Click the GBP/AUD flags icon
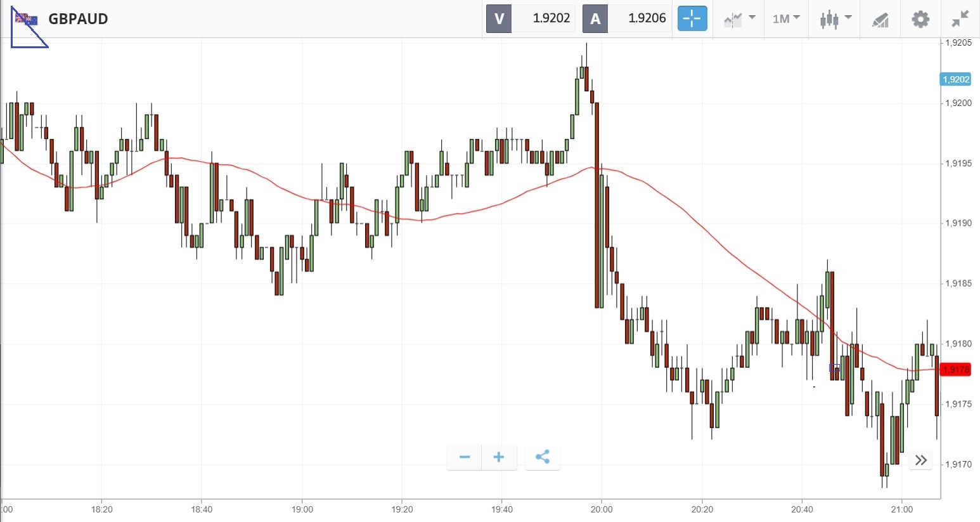This screenshot has width=980, height=522. click(x=27, y=19)
